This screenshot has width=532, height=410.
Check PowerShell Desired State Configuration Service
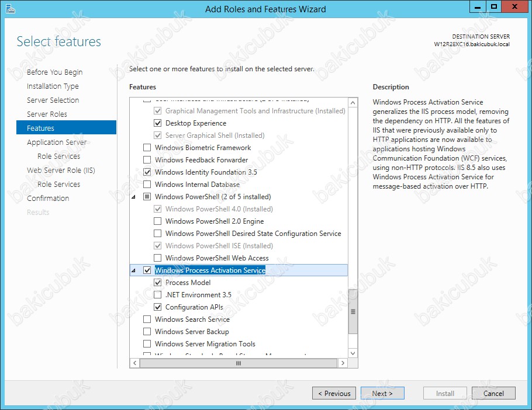[x=157, y=233]
